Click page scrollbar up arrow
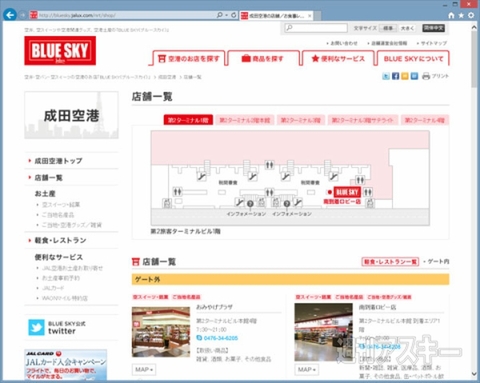This screenshot has width=480, height=383. pos(474,28)
